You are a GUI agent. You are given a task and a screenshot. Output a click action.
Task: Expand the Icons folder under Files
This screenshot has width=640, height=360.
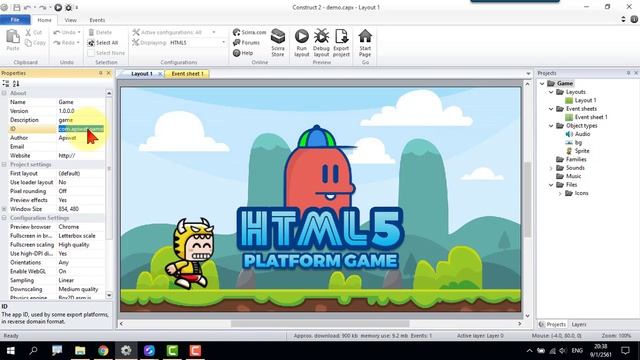click(x=560, y=193)
